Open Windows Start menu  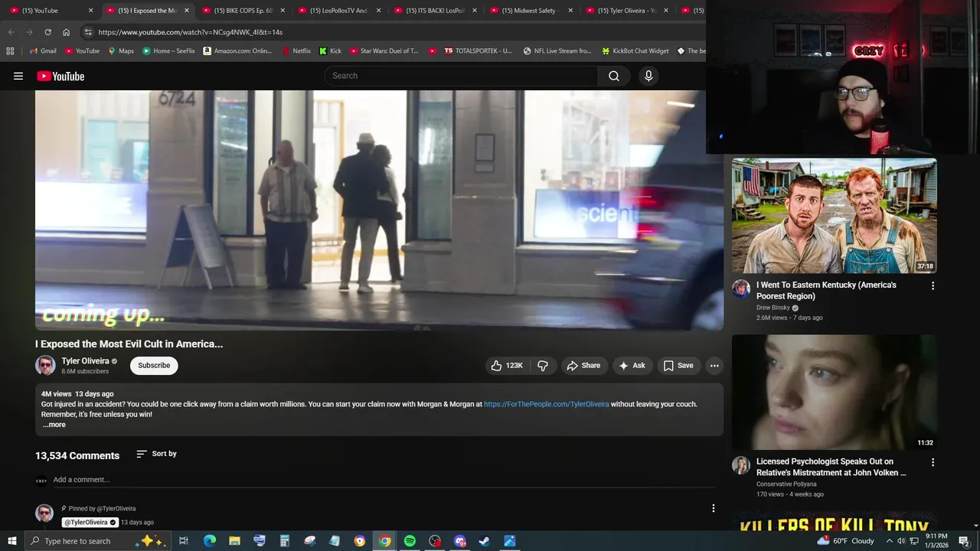(11, 541)
